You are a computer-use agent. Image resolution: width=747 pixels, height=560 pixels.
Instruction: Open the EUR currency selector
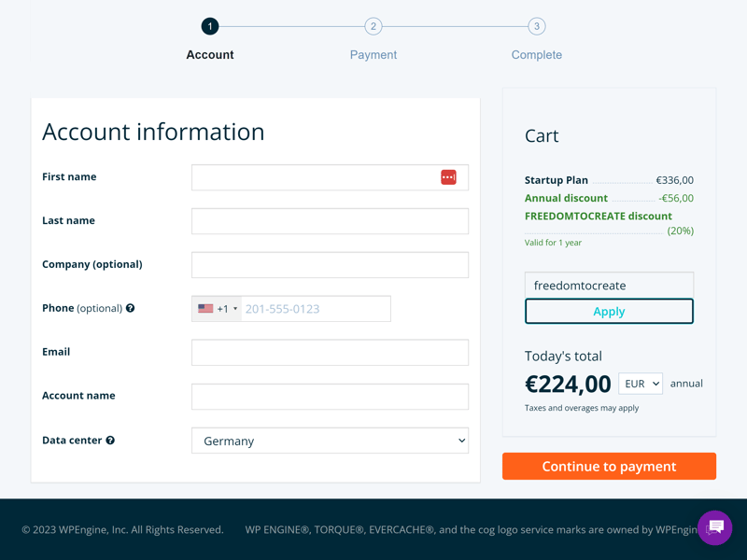click(x=641, y=384)
